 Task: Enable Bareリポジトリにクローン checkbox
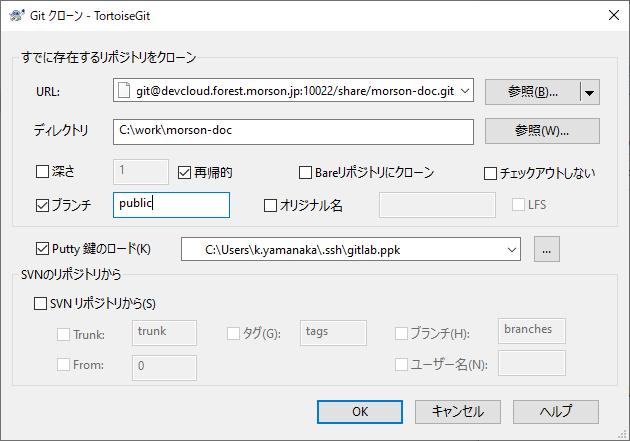coord(306,172)
